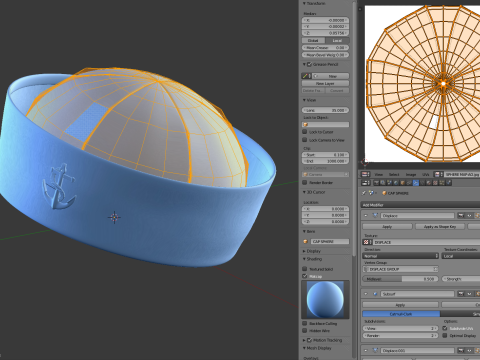Open the Render properties tab

pos(376,183)
